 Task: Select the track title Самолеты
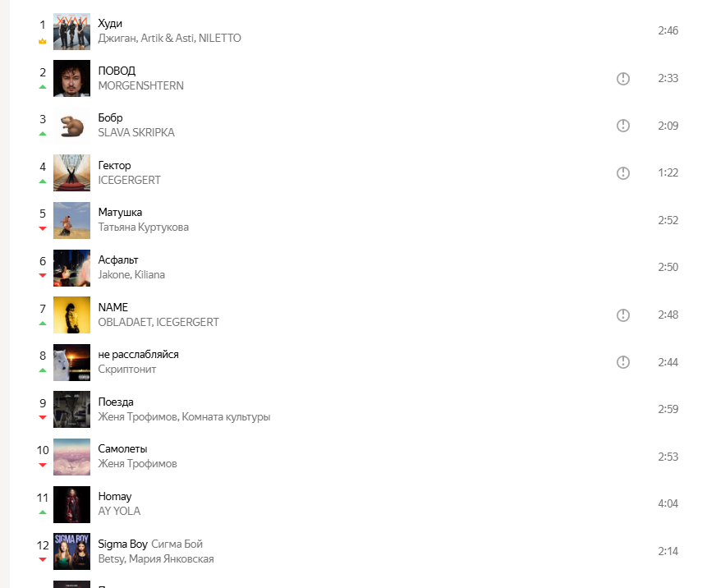pyautogui.click(x=122, y=449)
